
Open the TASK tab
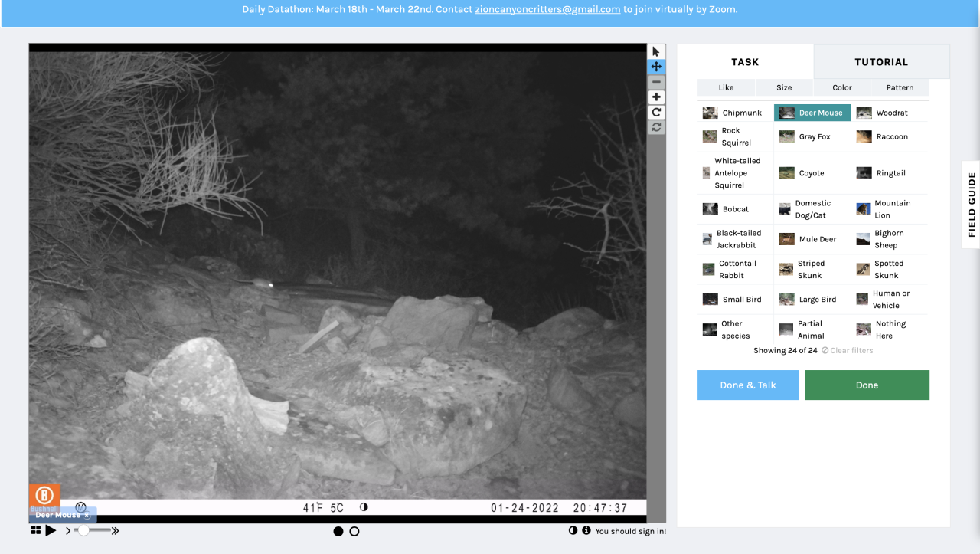(745, 62)
